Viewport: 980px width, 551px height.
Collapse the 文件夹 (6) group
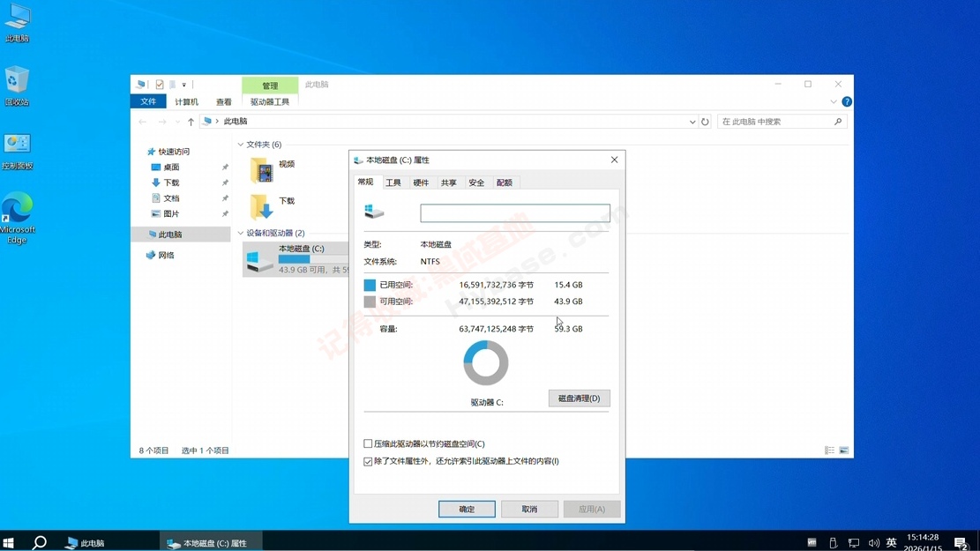pyautogui.click(x=240, y=145)
